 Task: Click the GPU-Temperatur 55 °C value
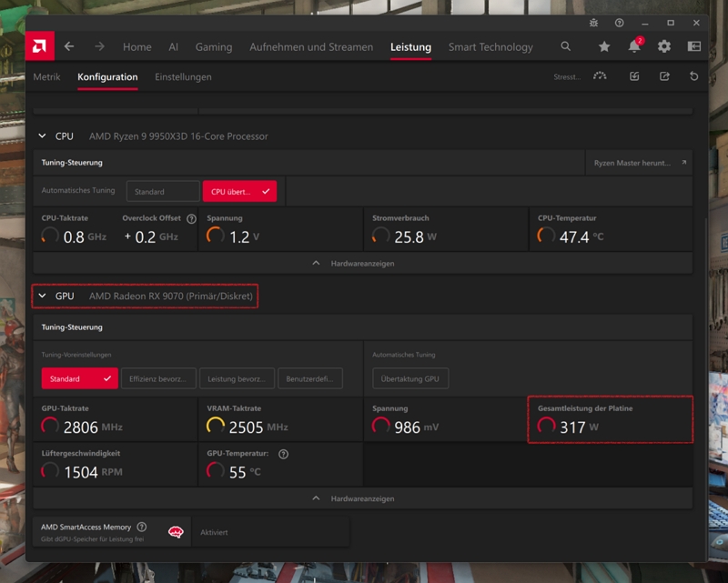tap(245, 472)
